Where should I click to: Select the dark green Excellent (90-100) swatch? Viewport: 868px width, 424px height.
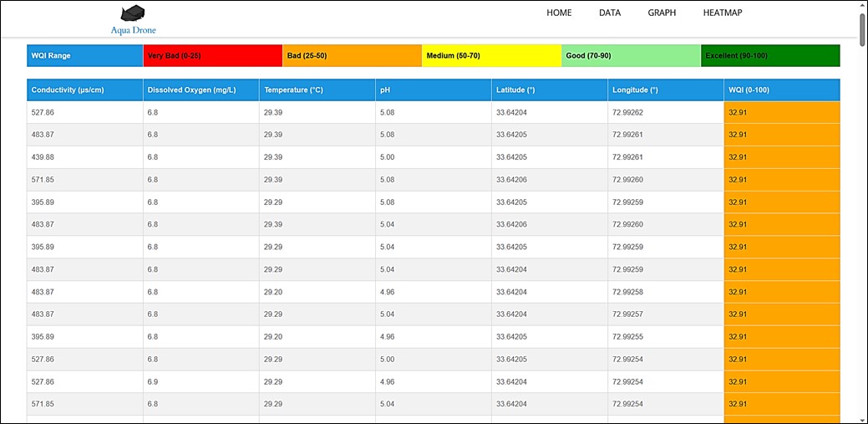pyautogui.click(x=770, y=55)
